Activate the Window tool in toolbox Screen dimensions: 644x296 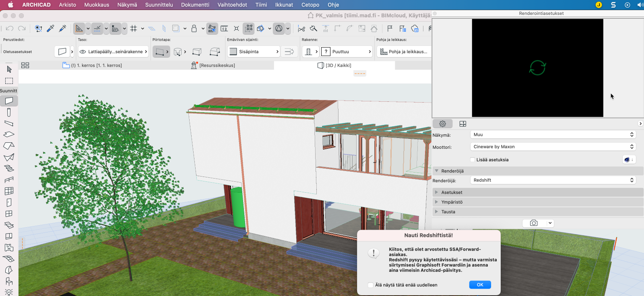tap(9, 214)
